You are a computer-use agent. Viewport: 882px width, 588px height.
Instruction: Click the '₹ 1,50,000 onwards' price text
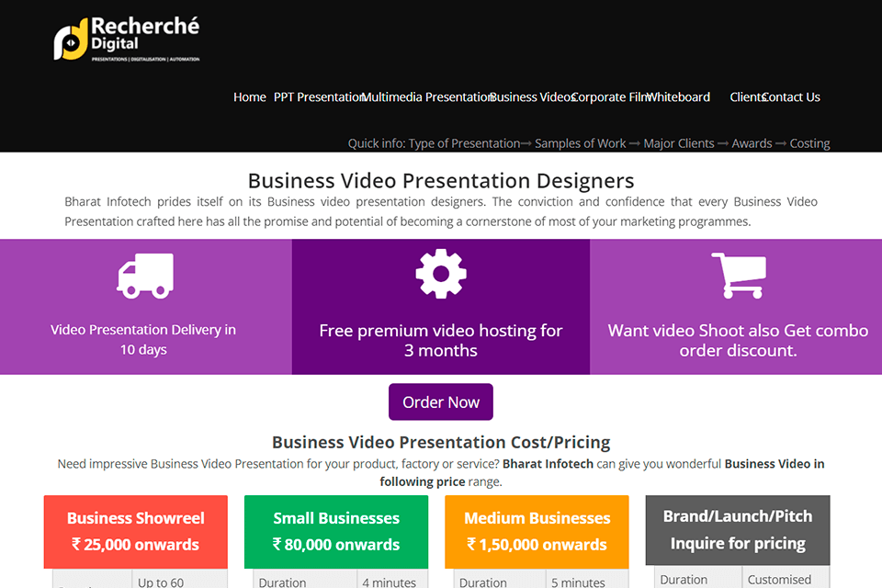(537, 545)
